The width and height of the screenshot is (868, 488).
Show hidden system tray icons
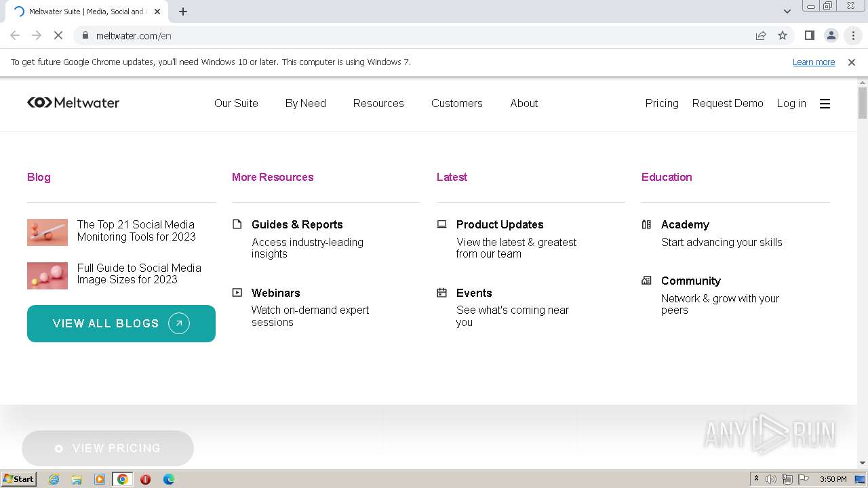point(756,479)
